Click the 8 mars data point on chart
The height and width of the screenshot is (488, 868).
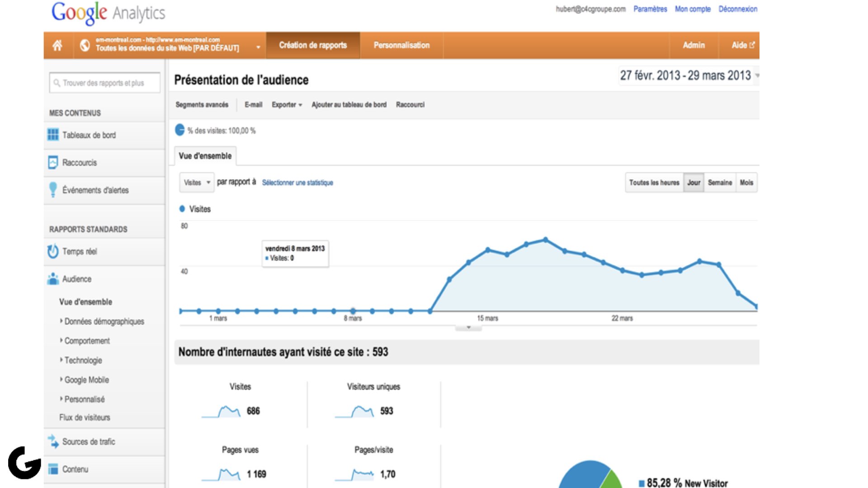click(353, 311)
